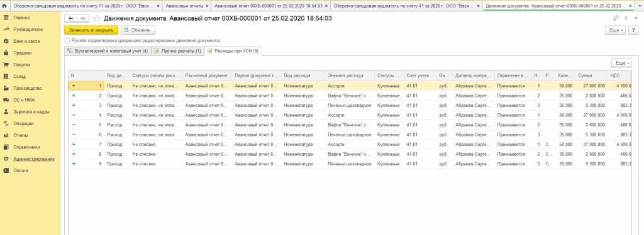Open the Зарплата и кадры section icon
The width and height of the screenshot is (644, 235).
pos(6,112)
